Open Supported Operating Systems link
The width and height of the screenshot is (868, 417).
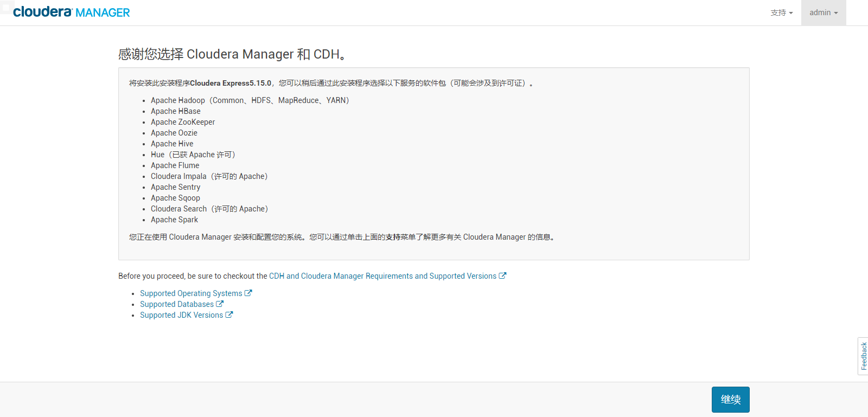point(195,293)
